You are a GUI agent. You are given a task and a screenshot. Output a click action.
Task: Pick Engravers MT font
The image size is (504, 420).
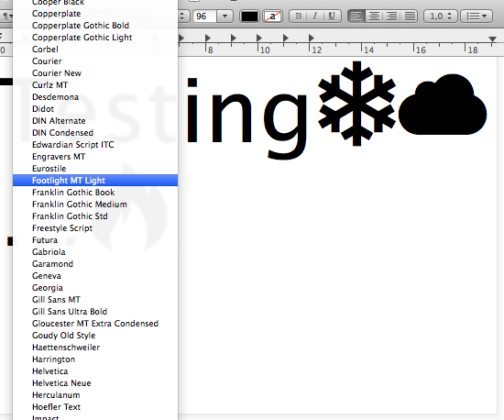tap(95, 156)
